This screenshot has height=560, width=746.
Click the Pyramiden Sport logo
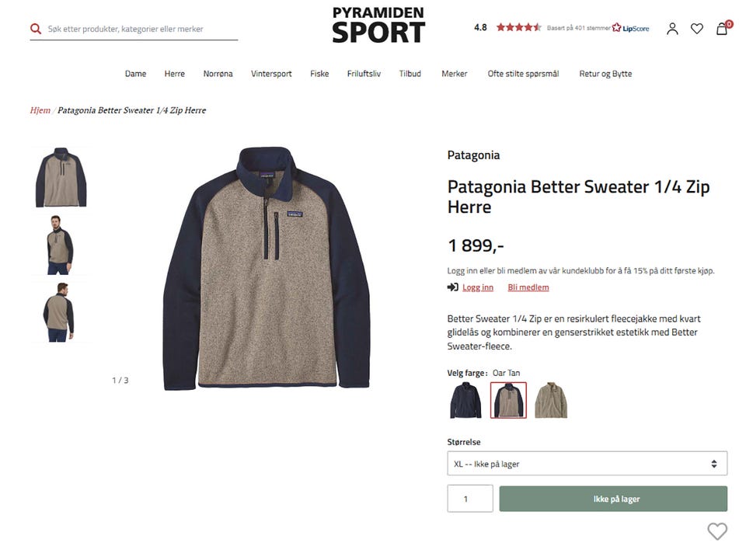[x=378, y=26]
